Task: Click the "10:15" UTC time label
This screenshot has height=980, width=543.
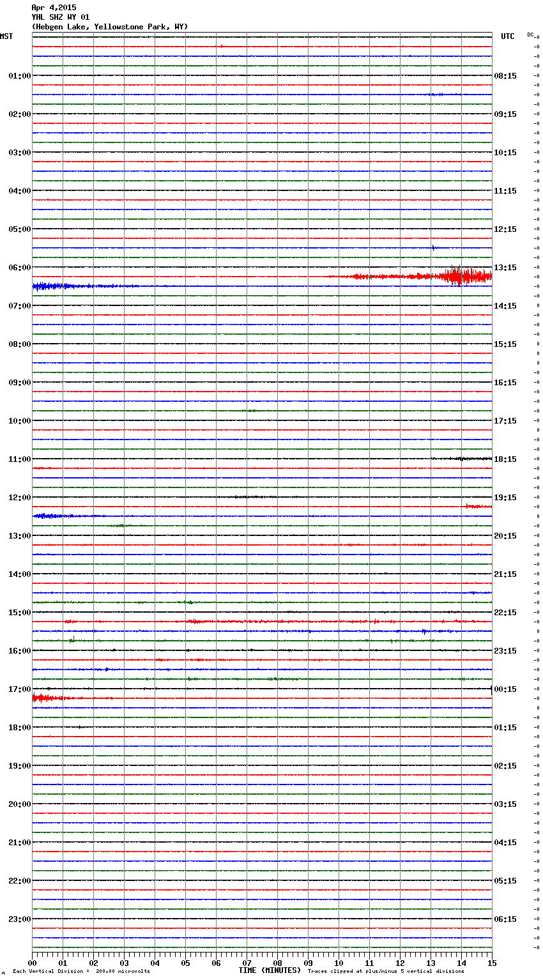Action: click(505, 153)
